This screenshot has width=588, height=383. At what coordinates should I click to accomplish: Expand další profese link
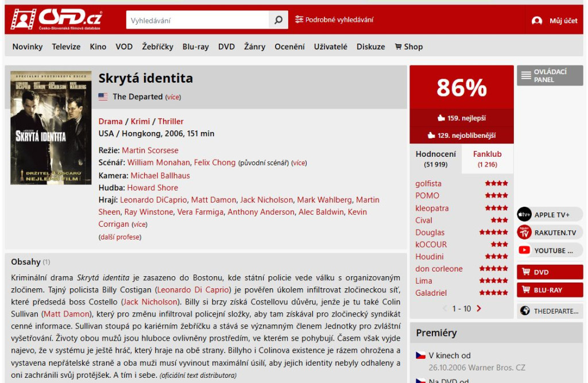(120, 237)
